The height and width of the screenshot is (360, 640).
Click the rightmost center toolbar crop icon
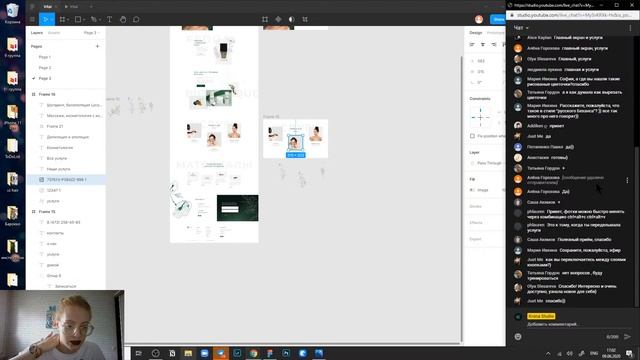[x=305, y=19]
